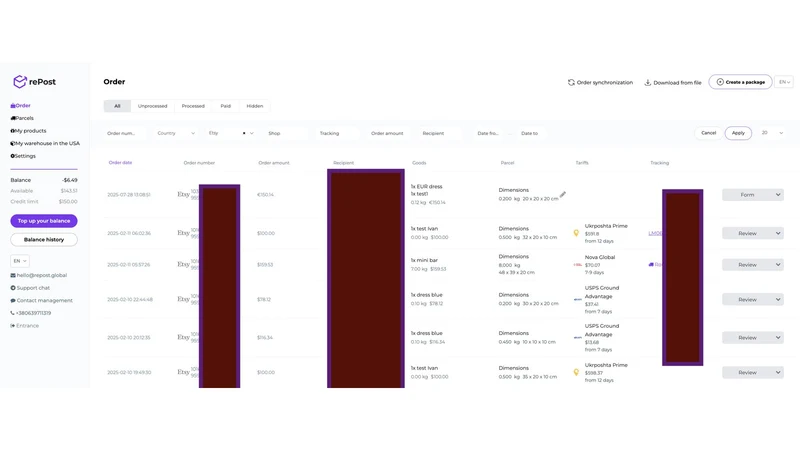Open Contact management
800x450 pixels.
41,301
